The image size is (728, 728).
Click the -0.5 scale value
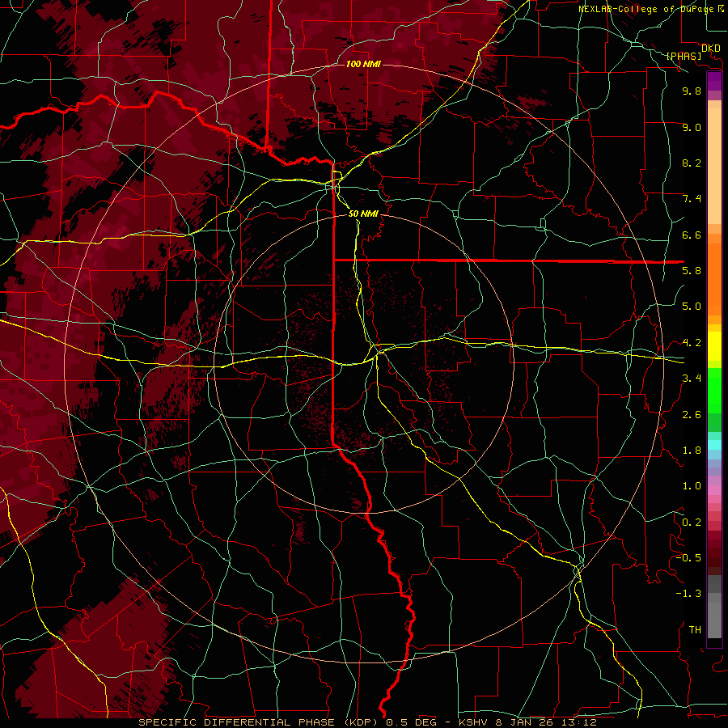tap(688, 558)
